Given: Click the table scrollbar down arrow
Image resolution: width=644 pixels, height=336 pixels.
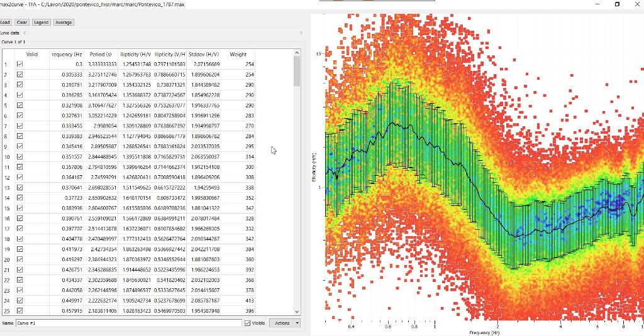Looking at the screenshot, I should (297, 311).
